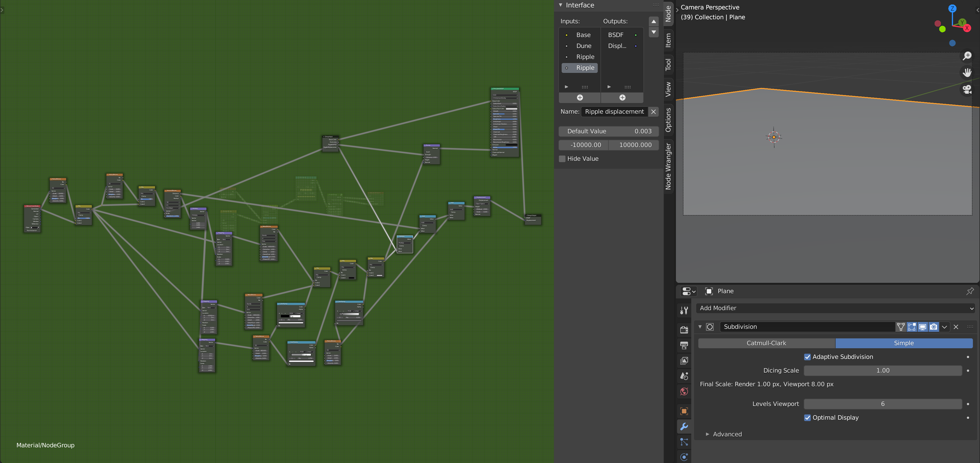The width and height of the screenshot is (980, 463).
Task: Select Catmull-Clark subdivision type
Action: tap(766, 343)
